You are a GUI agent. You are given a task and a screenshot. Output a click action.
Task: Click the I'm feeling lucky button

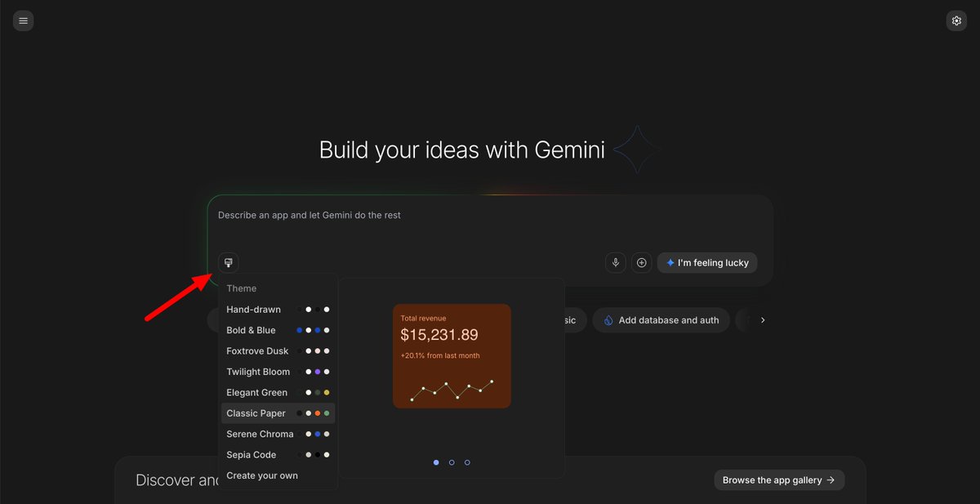[x=707, y=262]
